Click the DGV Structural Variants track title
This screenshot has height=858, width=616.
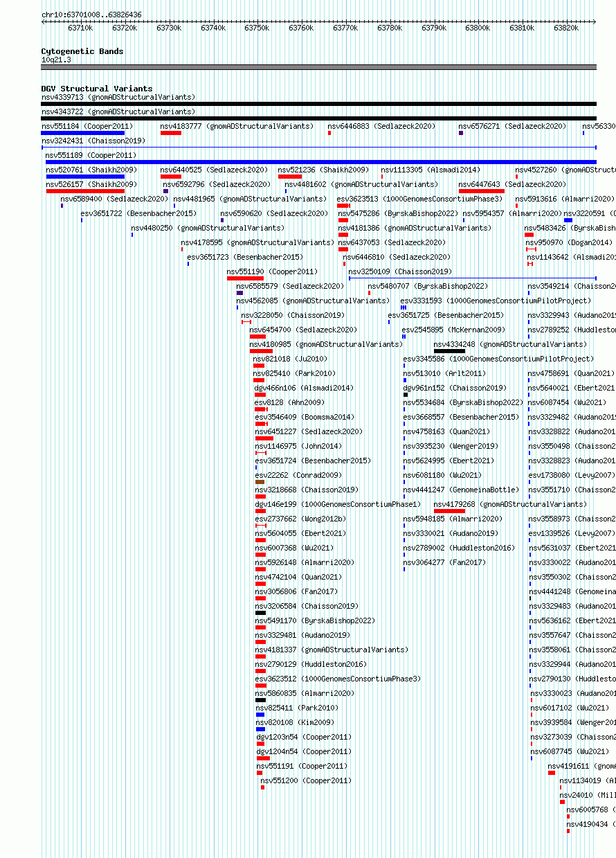point(96,89)
